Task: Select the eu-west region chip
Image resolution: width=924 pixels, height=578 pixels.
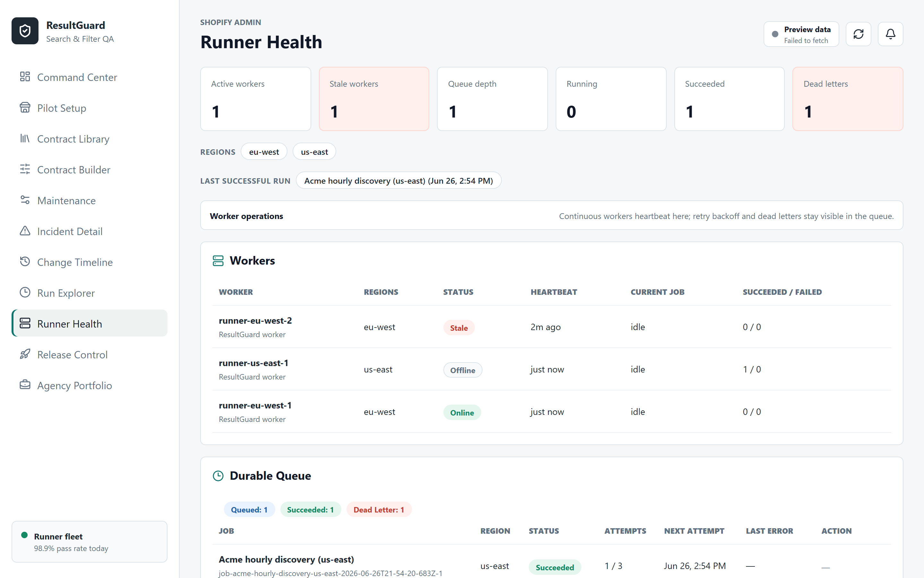Action: pos(264,152)
